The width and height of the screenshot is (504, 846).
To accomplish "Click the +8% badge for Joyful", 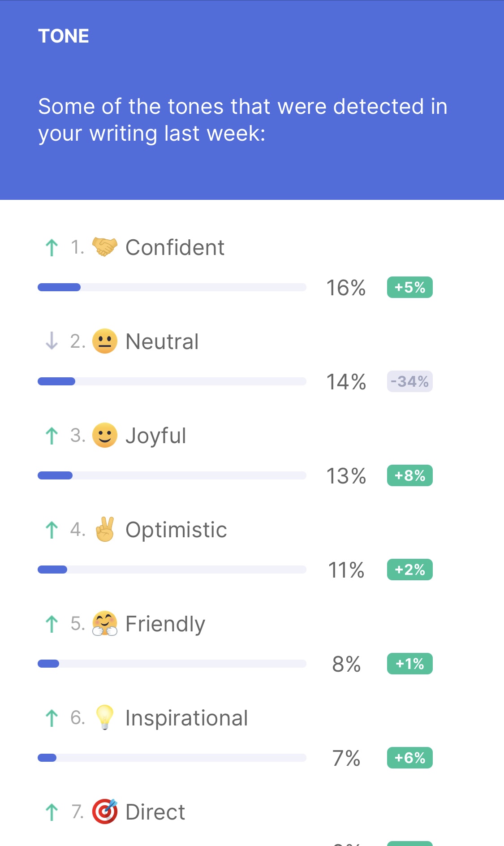I will pyautogui.click(x=409, y=475).
